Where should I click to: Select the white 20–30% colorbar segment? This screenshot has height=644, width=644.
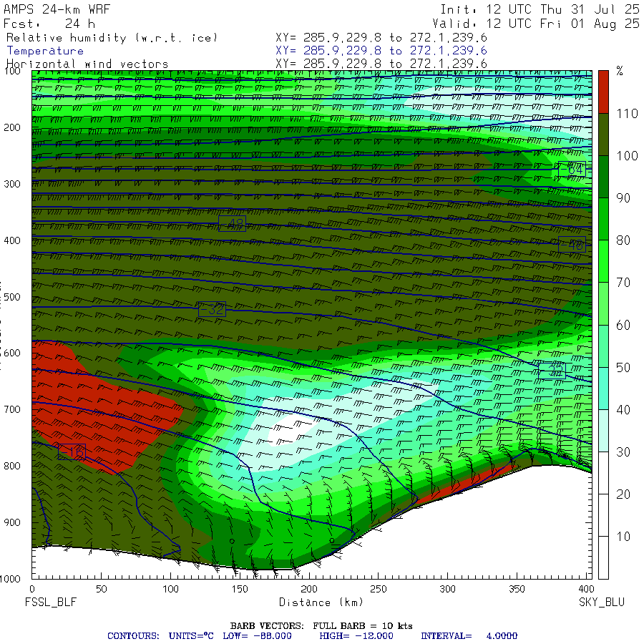[x=603, y=473]
